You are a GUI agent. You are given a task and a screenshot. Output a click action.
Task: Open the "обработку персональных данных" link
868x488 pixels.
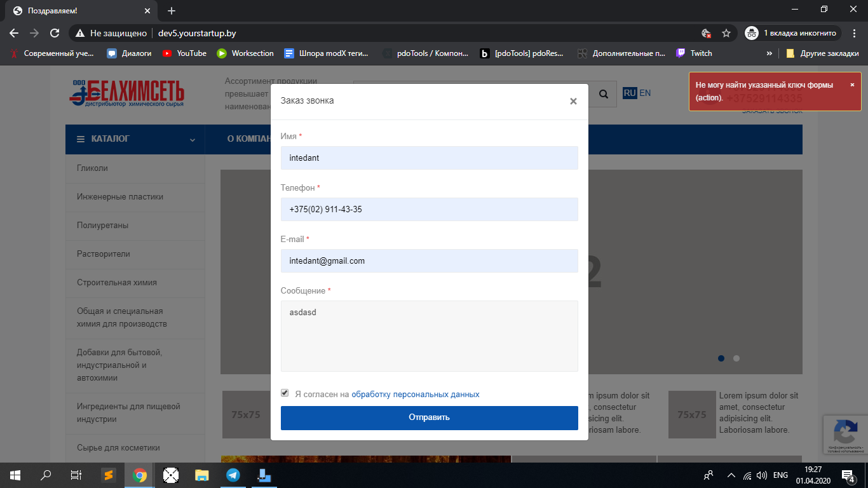pos(416,394)
